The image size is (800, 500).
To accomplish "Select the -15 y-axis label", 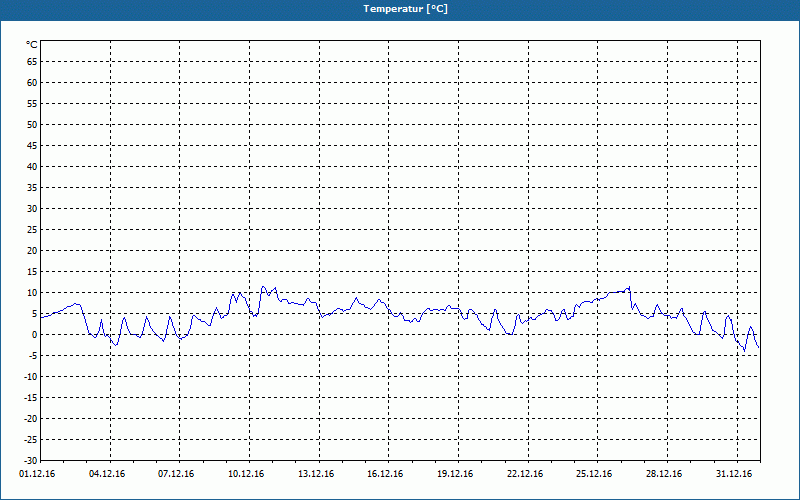I will pyautogui.click(x=30, y=397).
